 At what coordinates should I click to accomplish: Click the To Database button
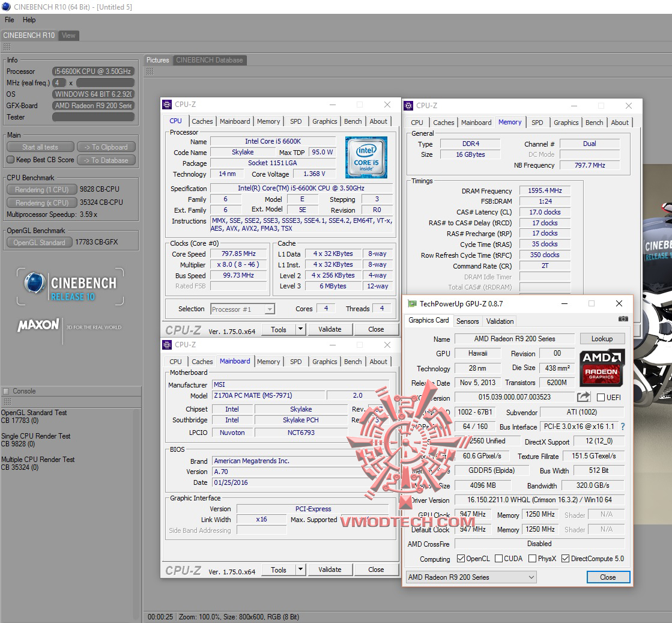coord(106,160)
